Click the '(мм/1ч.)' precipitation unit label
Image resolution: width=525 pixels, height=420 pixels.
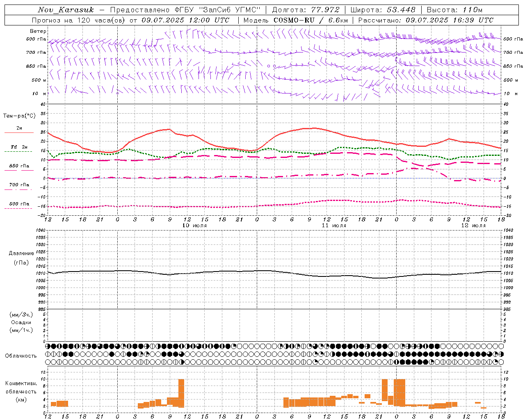[x=21, y=330]
